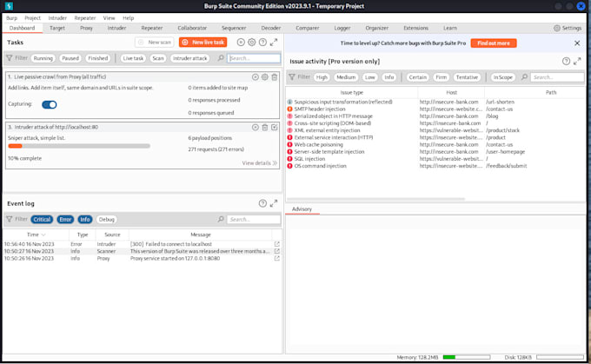Click the Tasks search magnifier icon
This screenshot has width=591, height=364.
221,58
